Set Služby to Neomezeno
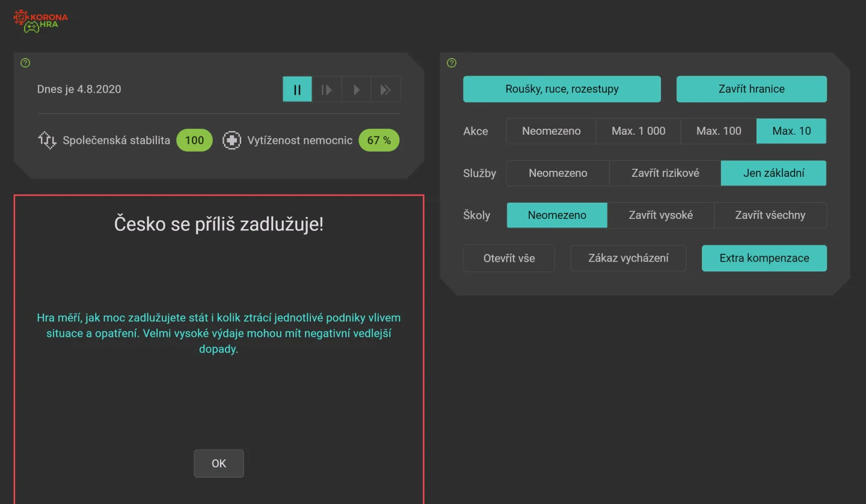866x504 pixels. (x=558, y=173)
